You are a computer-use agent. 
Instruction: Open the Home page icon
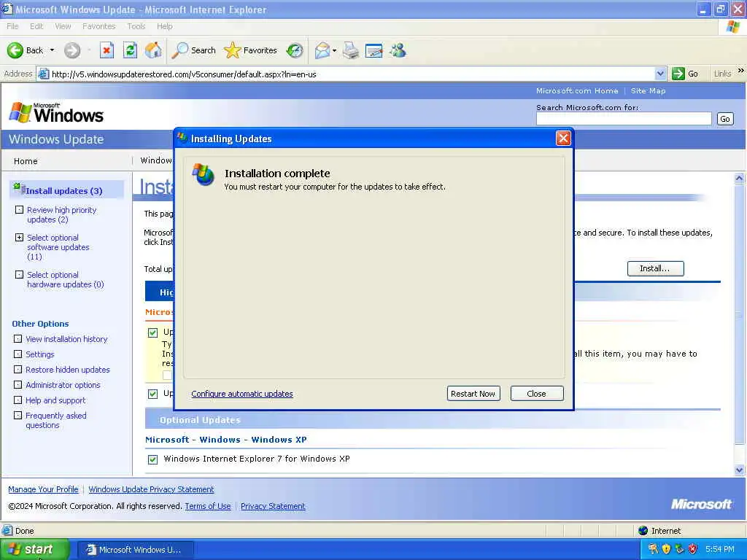click(153, 50)
